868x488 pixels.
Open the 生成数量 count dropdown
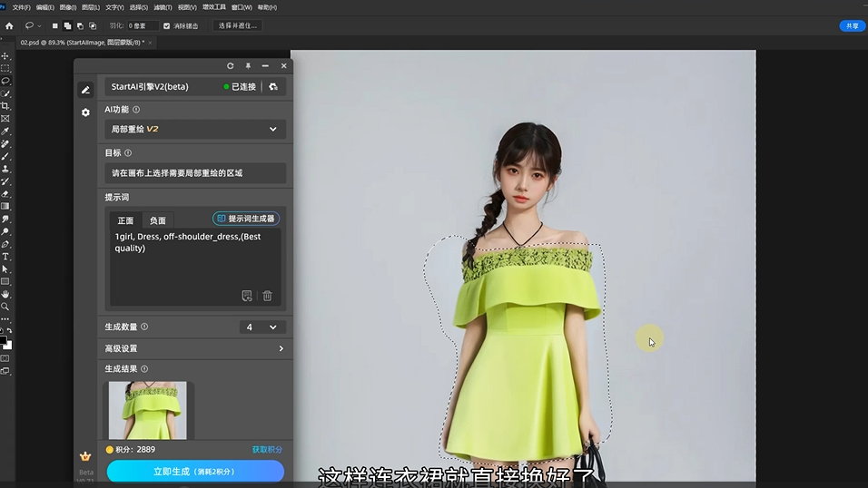(x=262, y=327)
